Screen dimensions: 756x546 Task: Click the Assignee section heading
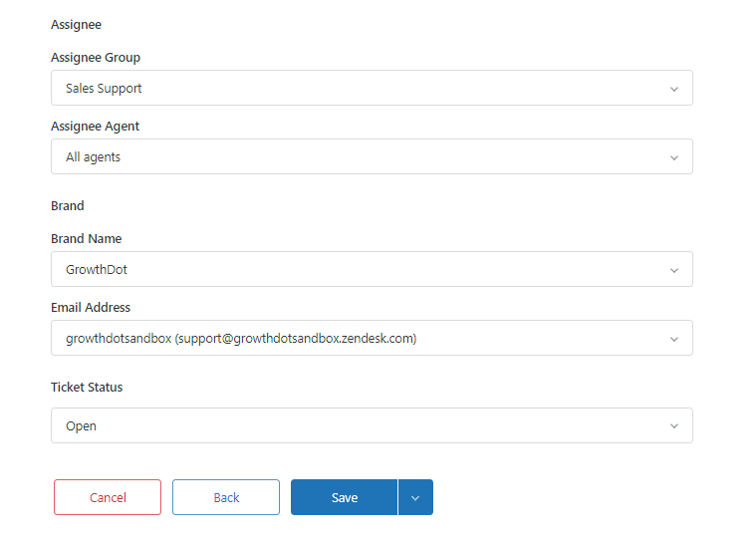pos(76,25)
